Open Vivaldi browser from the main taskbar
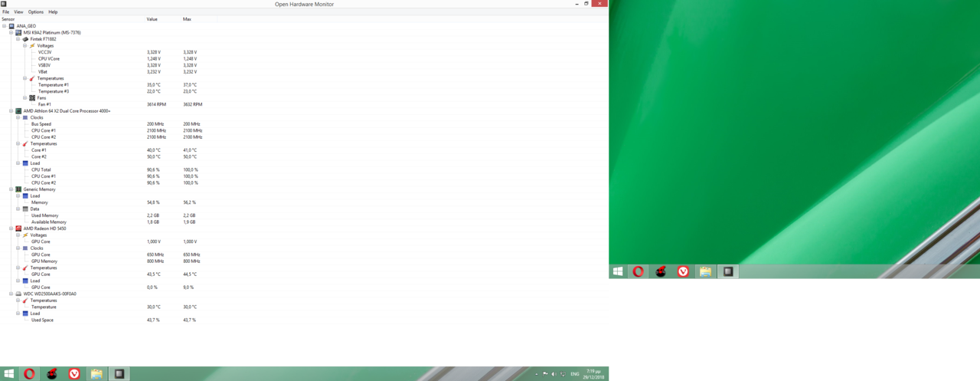 click(x=74, y=373)
